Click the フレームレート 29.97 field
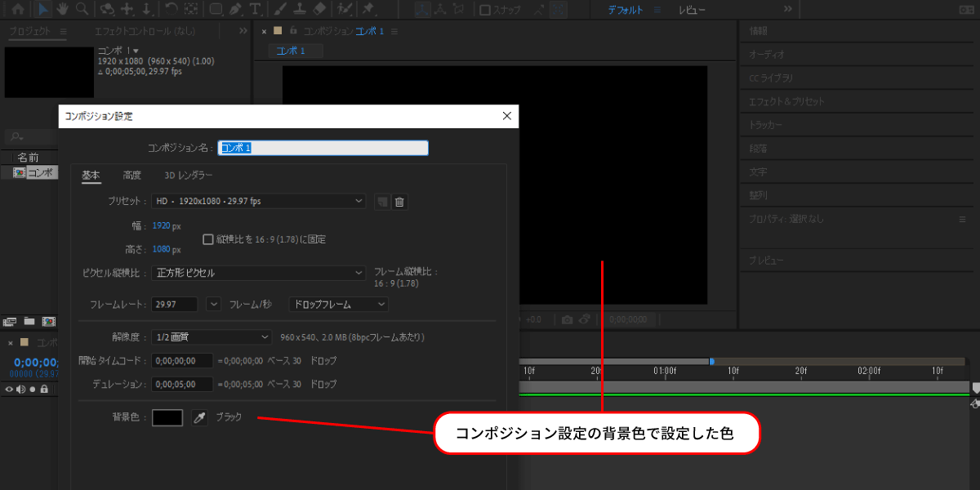980x490 pixels. tap(175, 304)
